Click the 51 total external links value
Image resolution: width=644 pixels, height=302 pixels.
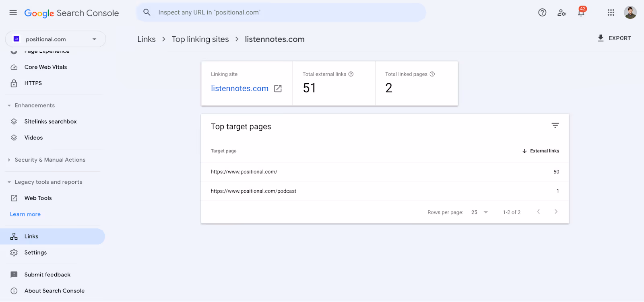310,88
